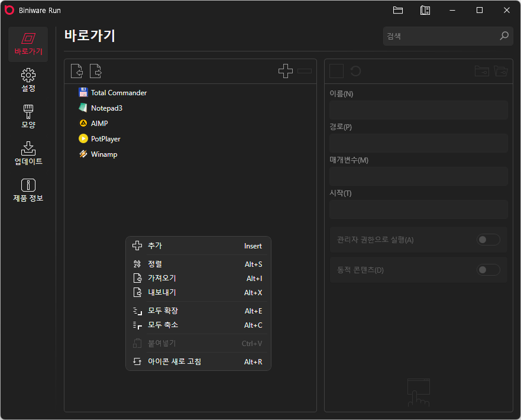Screen dimensions: 521x420
Task: Select the Total Commander shortcut
Action: point(119,93)
